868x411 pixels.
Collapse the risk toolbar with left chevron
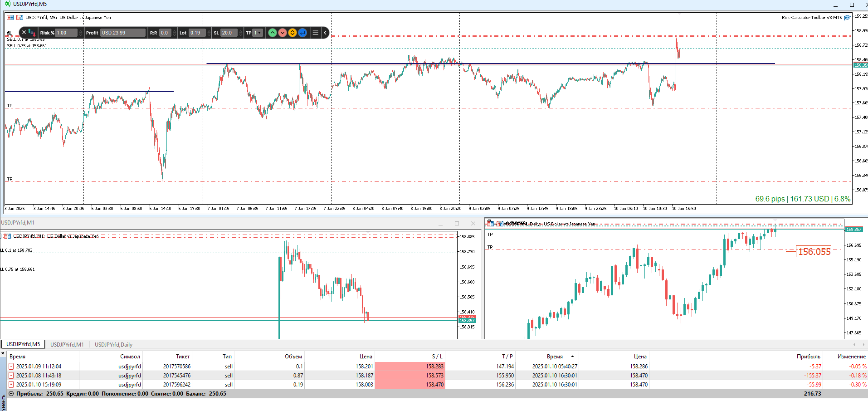(325, 33)
